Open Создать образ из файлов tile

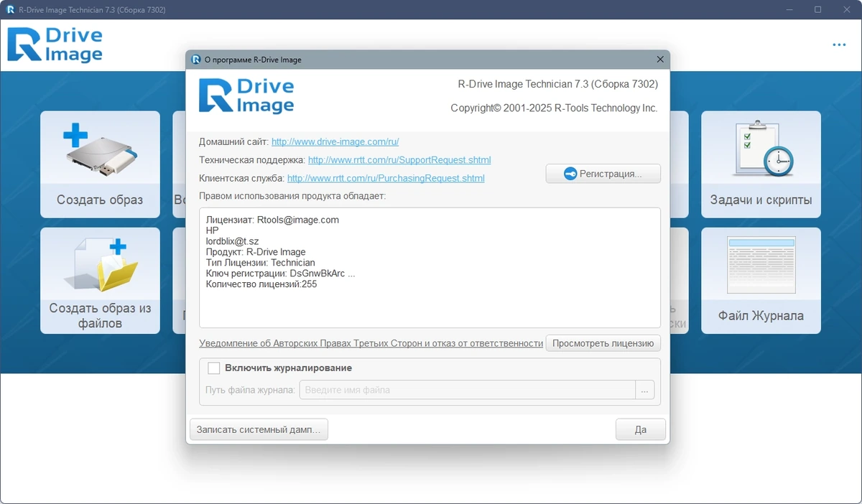tap(100, 281)
